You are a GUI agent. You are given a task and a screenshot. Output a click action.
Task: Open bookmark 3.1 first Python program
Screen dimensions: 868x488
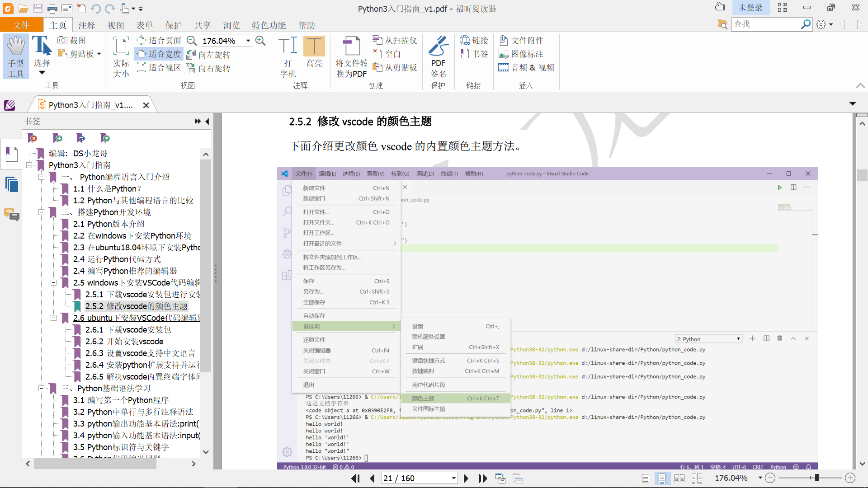pyautogui.click(x=121, y=400)
